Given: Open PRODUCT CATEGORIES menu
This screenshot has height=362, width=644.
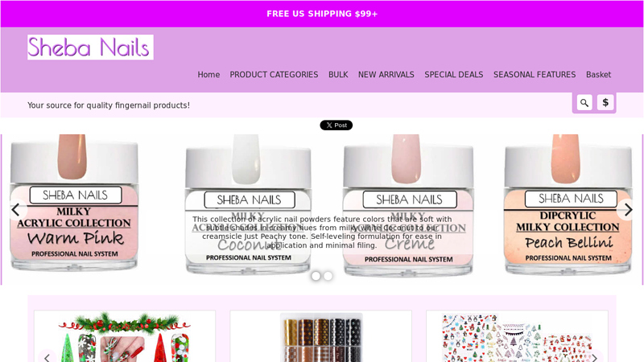Looking at the screenshot, I should (x=274, y=75).
